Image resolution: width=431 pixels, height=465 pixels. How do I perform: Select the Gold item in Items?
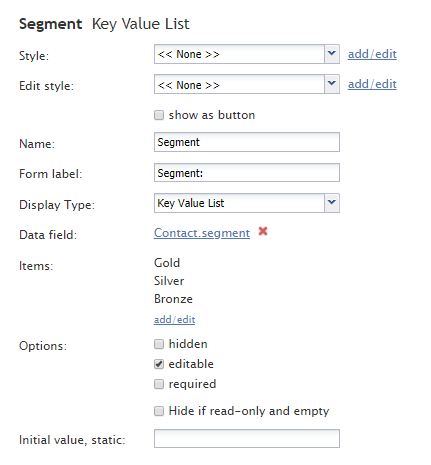click(x=167, y=263)
